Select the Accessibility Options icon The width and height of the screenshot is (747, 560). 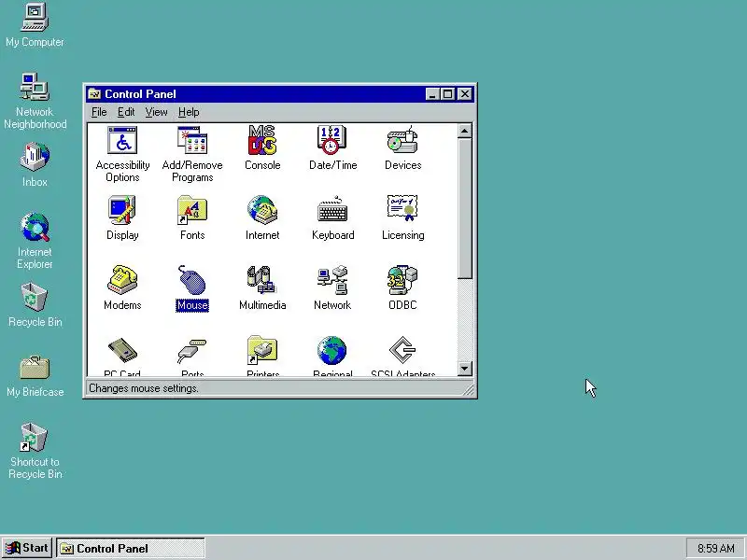click(x=122, y=141)
